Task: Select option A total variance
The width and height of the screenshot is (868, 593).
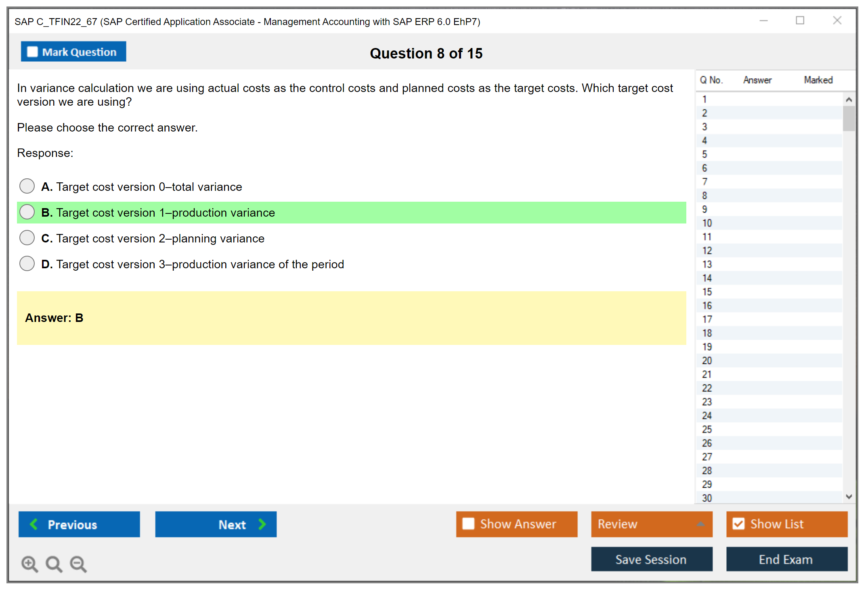Action: point(27,186)
